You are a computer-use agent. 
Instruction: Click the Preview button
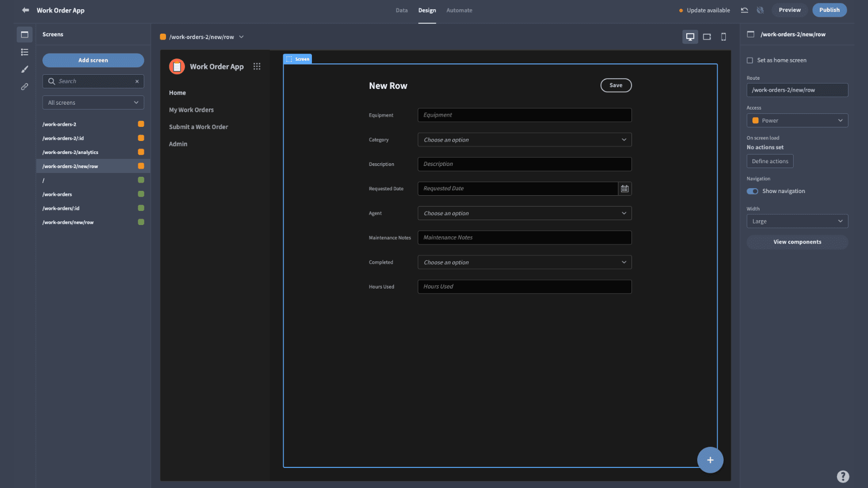[789, 10]
